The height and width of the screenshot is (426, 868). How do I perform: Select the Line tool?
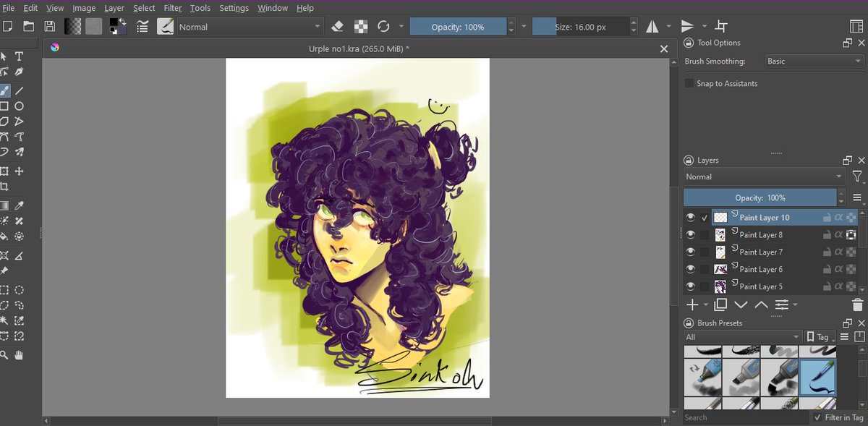click(x=20, y=90)
